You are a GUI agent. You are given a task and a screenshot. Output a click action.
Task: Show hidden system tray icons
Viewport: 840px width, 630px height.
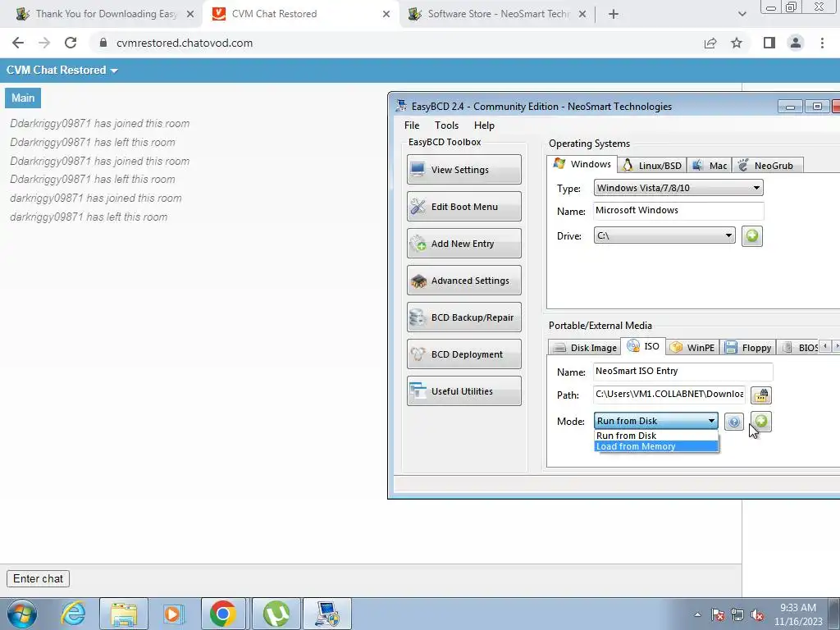coord(697,614)
